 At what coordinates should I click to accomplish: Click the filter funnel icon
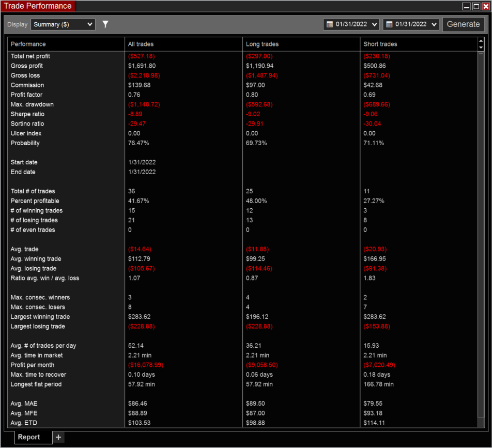click(105, 24)
